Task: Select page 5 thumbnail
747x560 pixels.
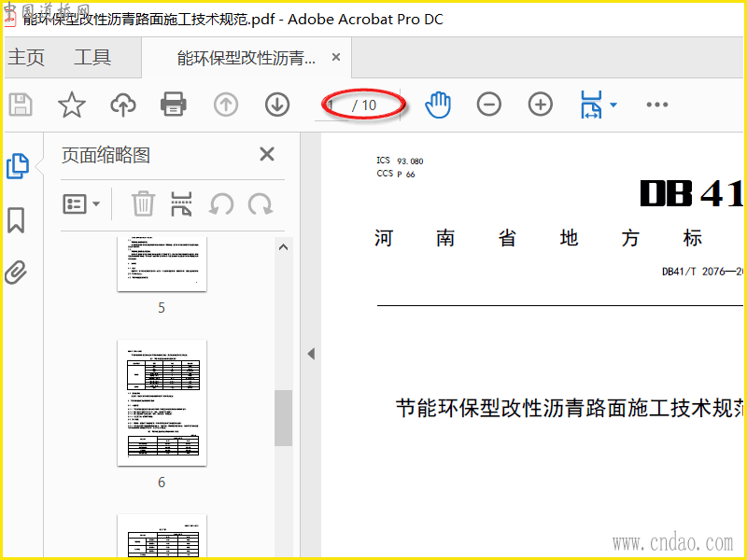Action: point(162,263)
